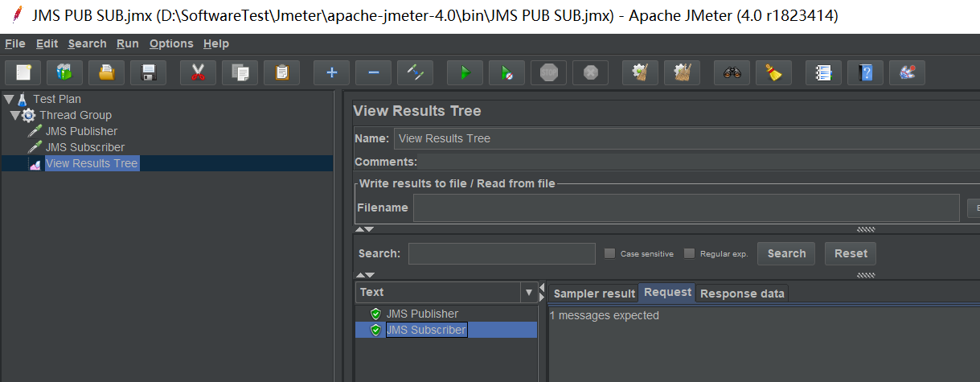Open the Search menu
This screenshot has height=382, width=980.
click(x=87, y=43)
